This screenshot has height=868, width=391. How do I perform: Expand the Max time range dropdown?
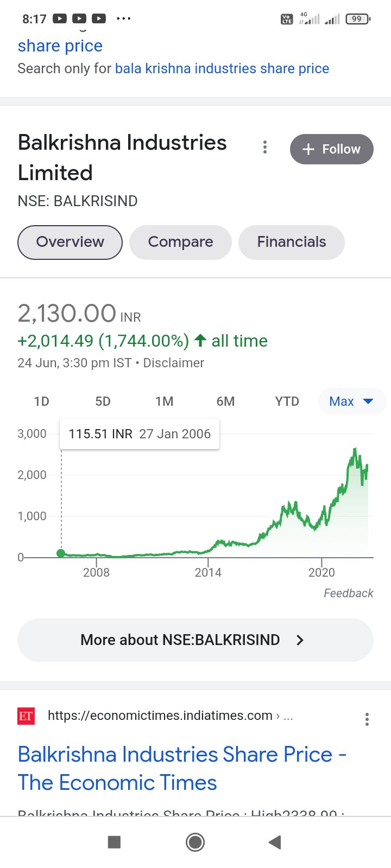coord(351,401)
